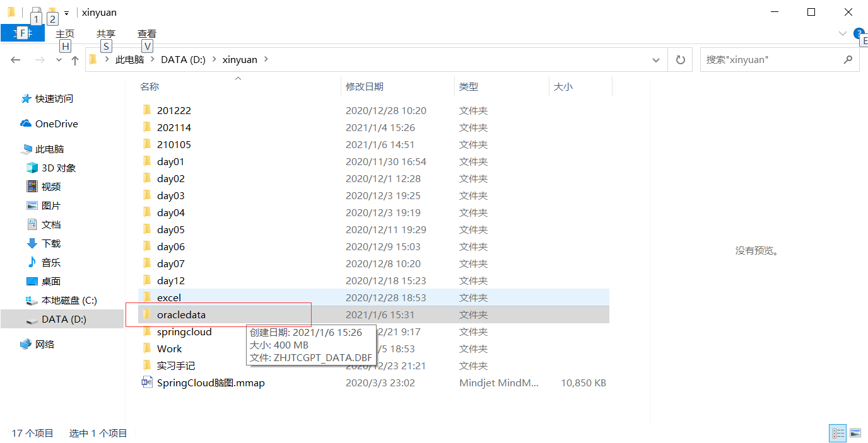This screenshot has width=868, height=443.
Task: Click date 2020/12/28 18:53 of excel
Action: click(386, 297)
